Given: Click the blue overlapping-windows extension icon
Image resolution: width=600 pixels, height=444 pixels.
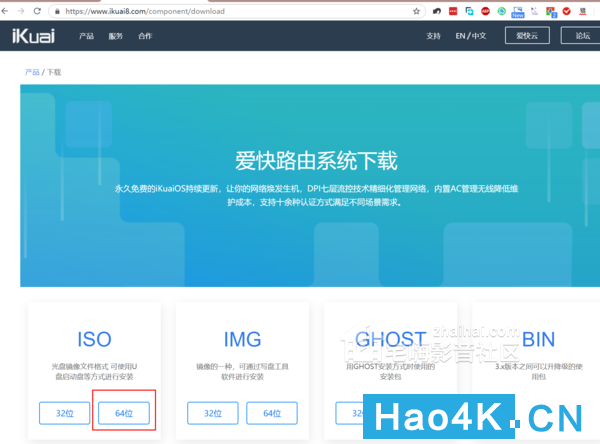Looking at the screenshot, I should click(x=470, y=11).
